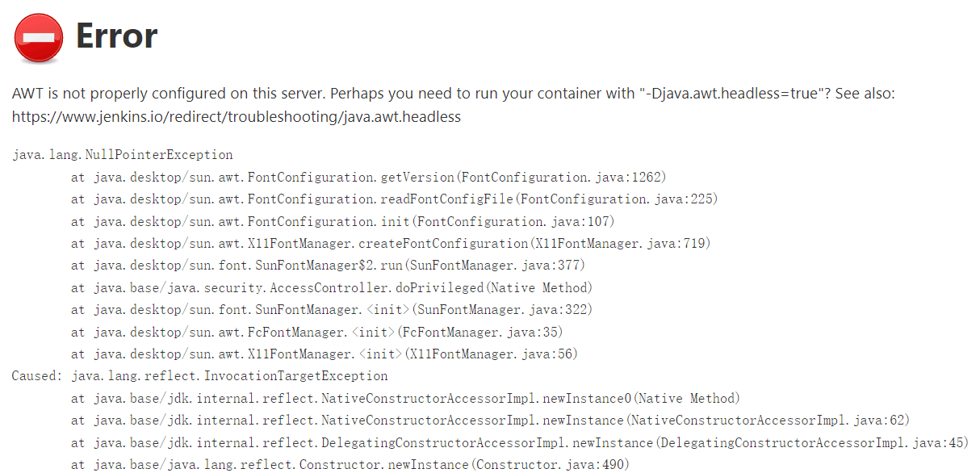Click the "Caused: java.lang.reflect.InvocationTargetException" line
This screenshot has height=473, width=980.
pyautogui.click(x=199, y=376)
